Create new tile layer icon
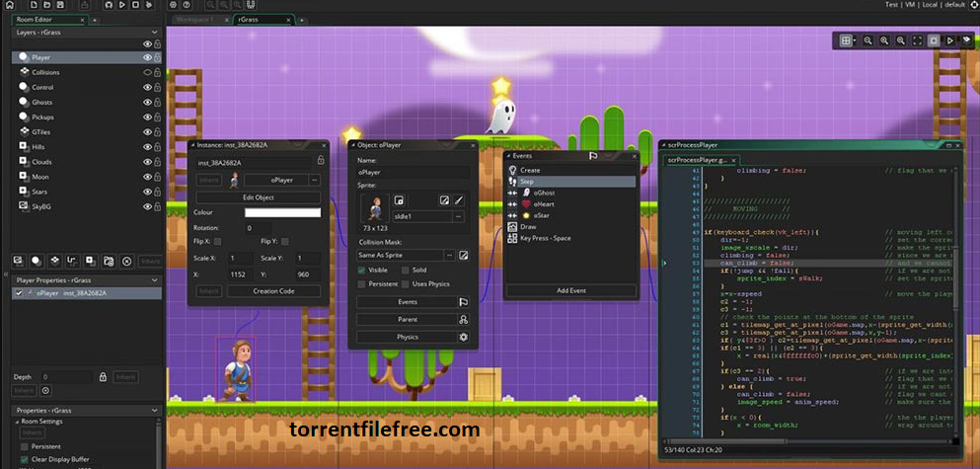Image resolution: width=980 pixels, height=469 pixels. [x=54, y=261]
